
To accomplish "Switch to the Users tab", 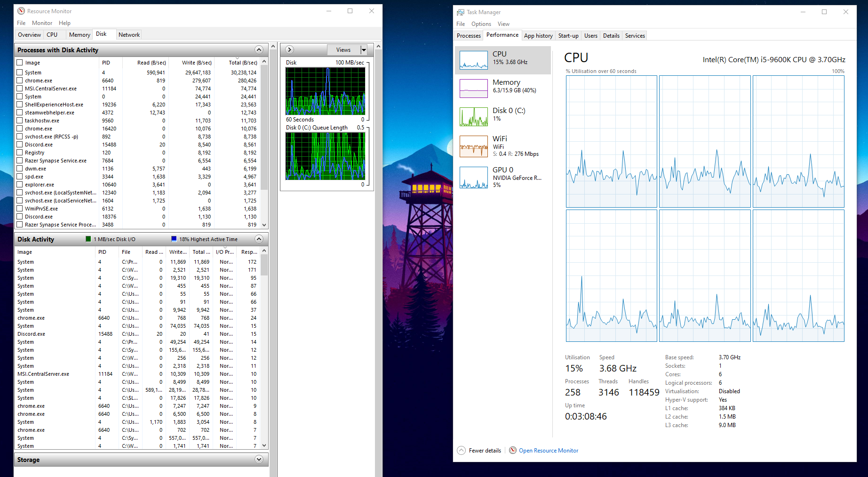I will tap(591, 36).
